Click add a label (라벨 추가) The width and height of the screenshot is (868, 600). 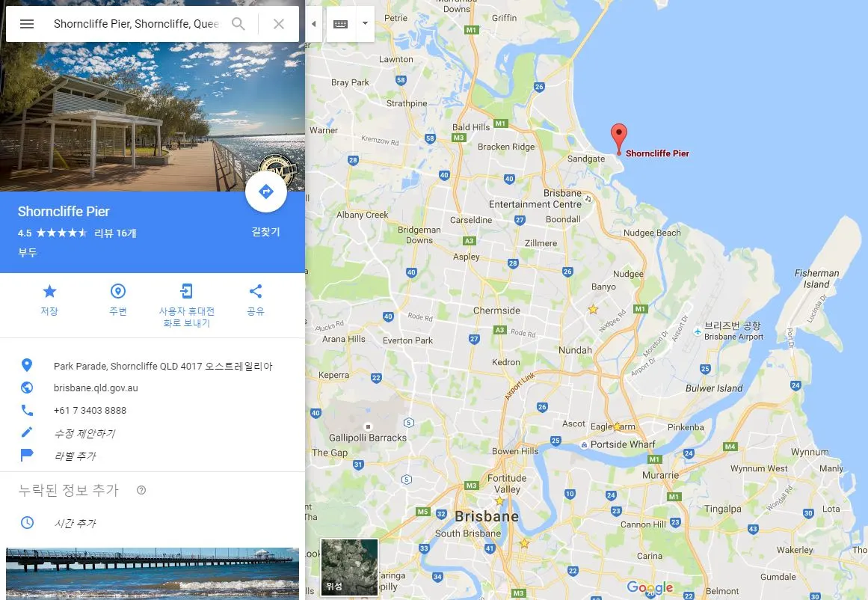(x=75, y=456)
